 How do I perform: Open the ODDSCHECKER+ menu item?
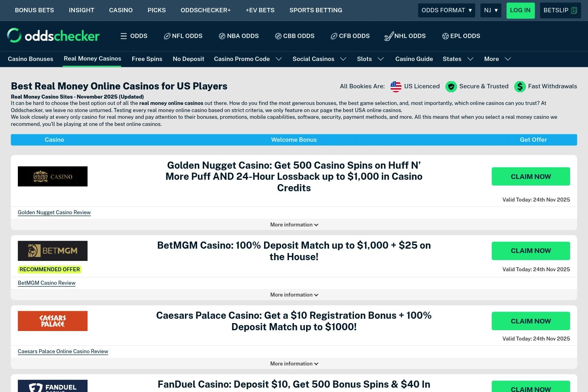point(206,10)
